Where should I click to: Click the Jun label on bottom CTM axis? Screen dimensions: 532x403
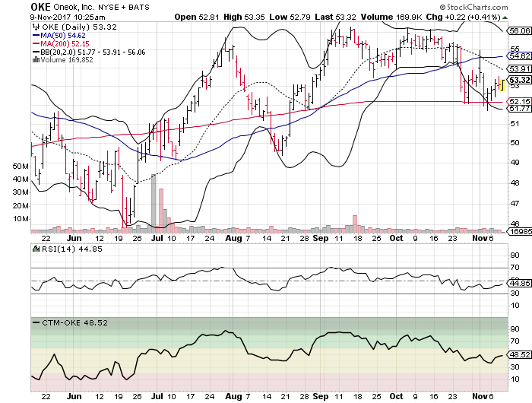(x=74, y=396)
